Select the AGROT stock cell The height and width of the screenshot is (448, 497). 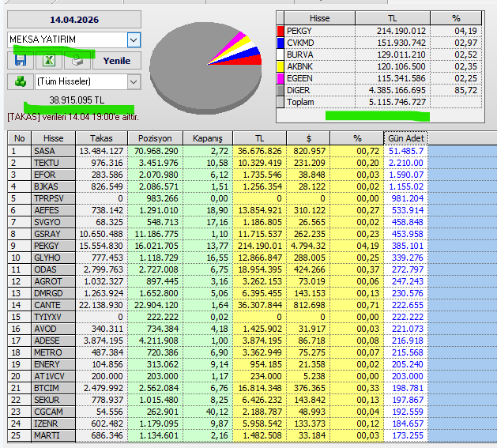[x=53, y=281]
